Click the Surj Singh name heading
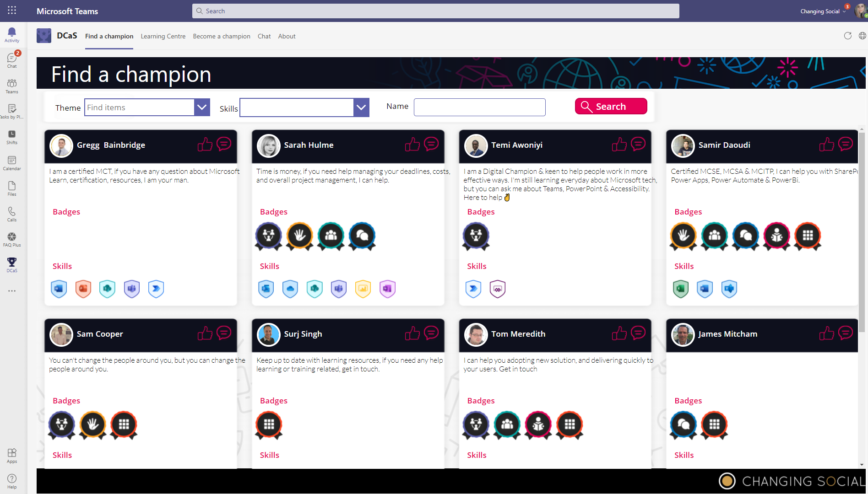Viewport: 868px width, 494px height. click(x=303, y=334)
